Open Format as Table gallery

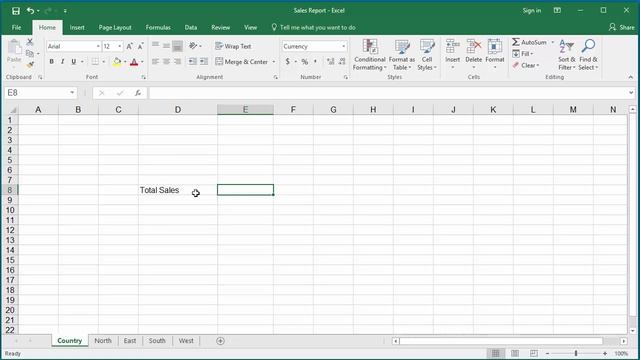[402, 55]
